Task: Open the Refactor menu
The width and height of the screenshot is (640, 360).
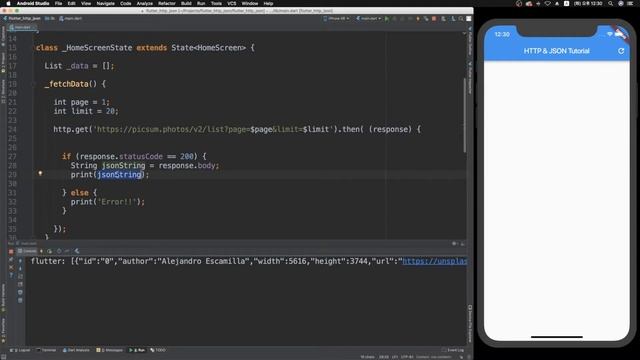Action: click(x=167, y=3)
